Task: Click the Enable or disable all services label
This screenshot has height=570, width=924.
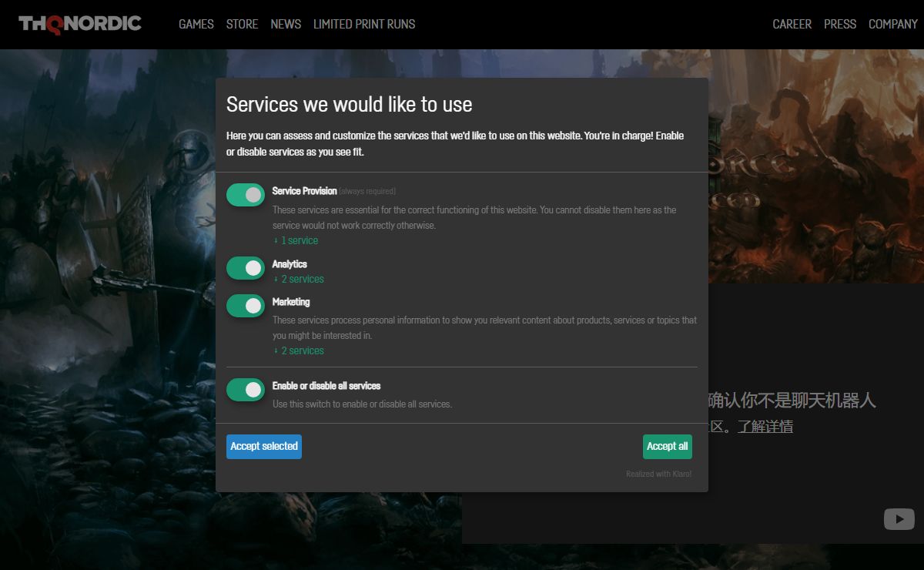Action: (326, 386)
